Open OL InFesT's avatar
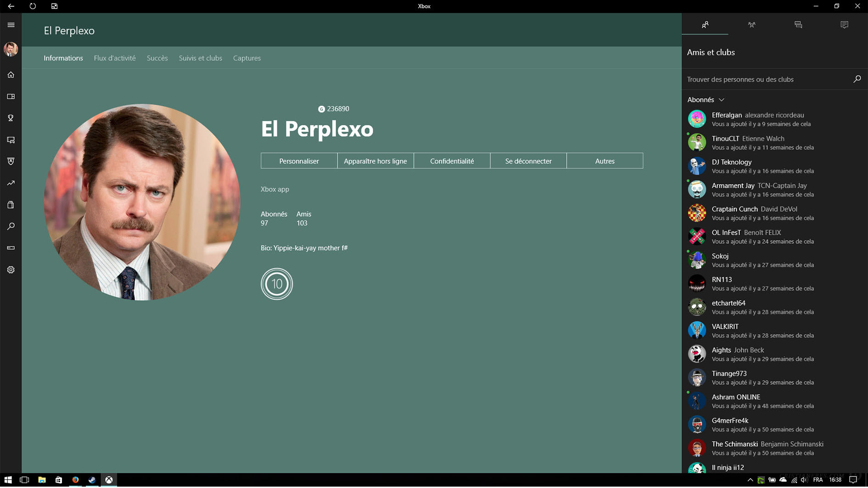Image resolution: width=868 pixels, height=488 pixels. 697,236
